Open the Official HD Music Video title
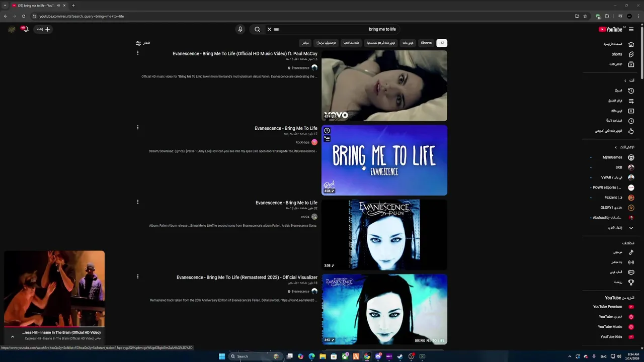This screenshot has height=362, width=644. 245,53
